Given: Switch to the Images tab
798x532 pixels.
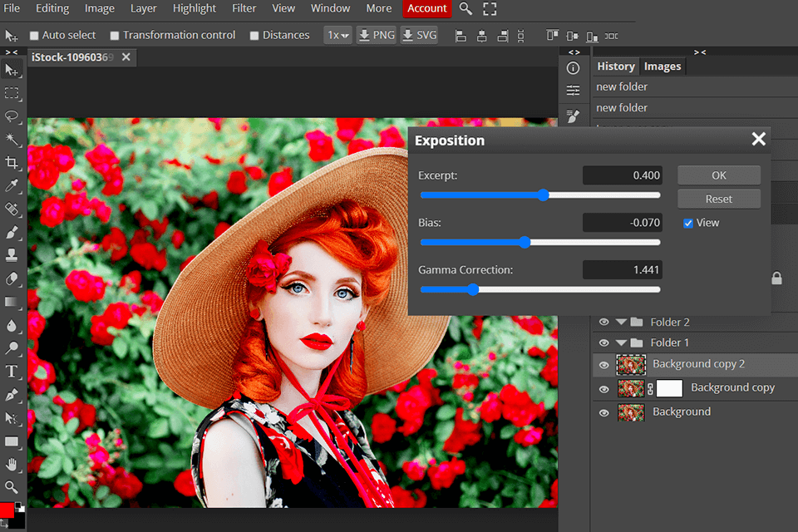Looking at the screenshot, I should 663,66.
